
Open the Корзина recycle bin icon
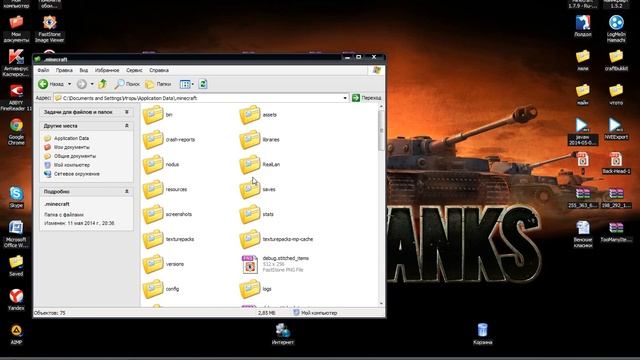[482, 334]
